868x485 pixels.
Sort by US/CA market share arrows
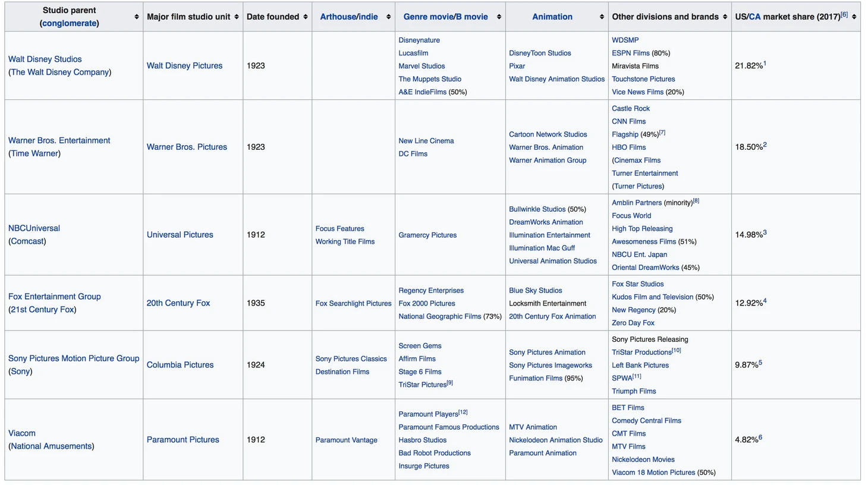854,17
